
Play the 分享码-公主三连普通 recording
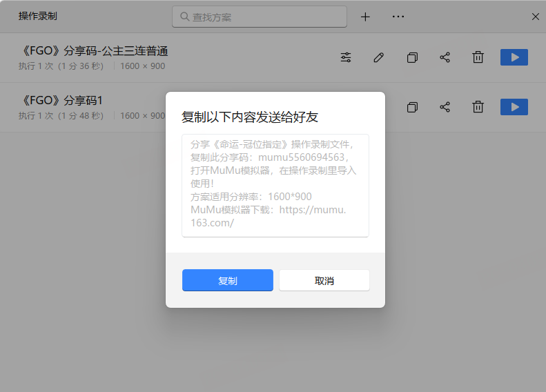pos(514,57)
